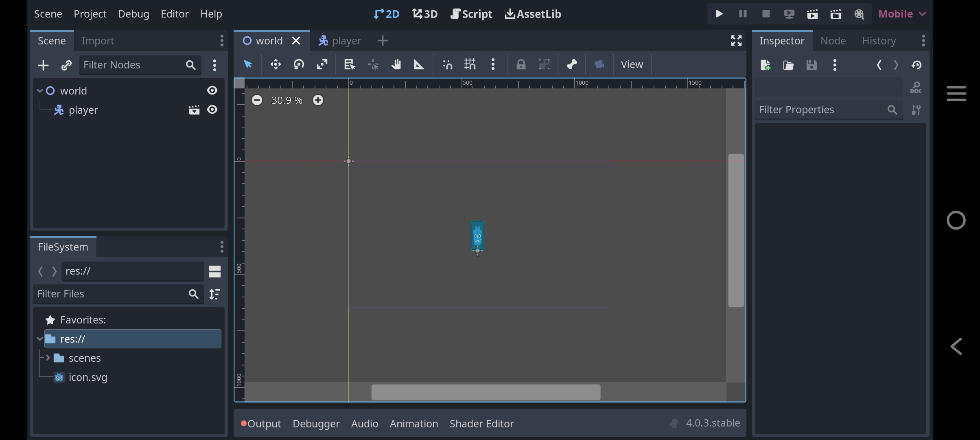The width and height of the screenshot is (980, 440).
Task: Switch to the Debugger bottom panel
Action: click(x=316, y=423)
